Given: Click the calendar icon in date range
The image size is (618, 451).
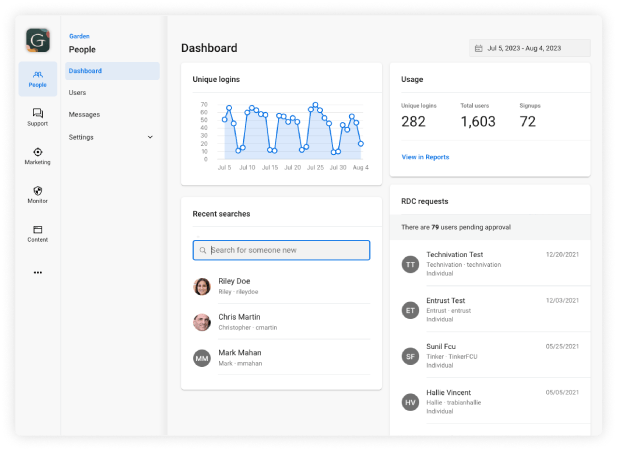Looking at the screenshot, I should click(x=479, y=48).
